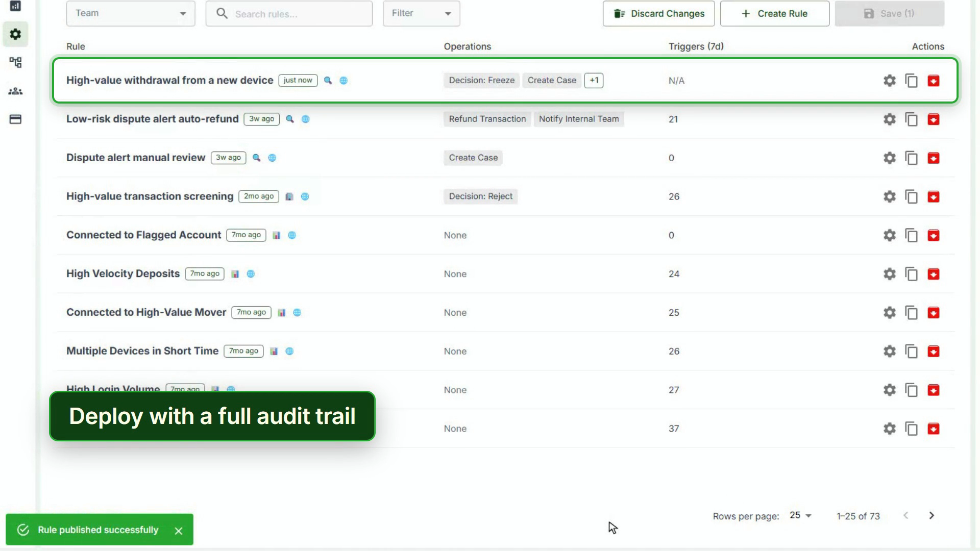Image resolution: width=980 pixels, height=551 pixels.
Task: Open the Connected to High-Value Mover rule name
Action: 146,312
